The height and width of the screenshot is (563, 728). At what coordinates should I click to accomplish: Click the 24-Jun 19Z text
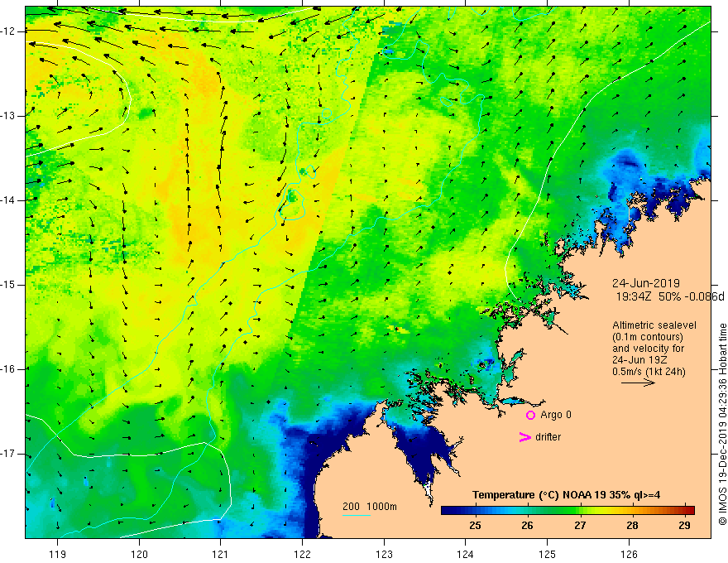(638, 360)
